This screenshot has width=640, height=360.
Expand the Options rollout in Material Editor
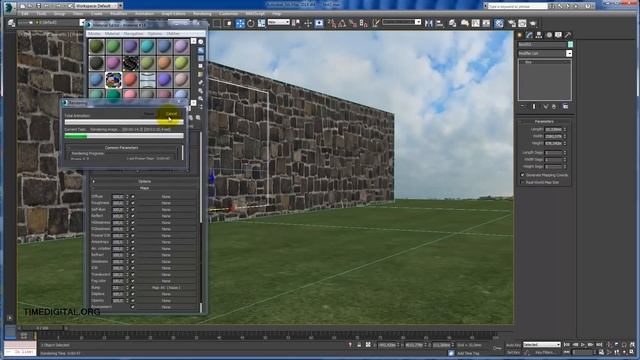[x=144, y=181]
